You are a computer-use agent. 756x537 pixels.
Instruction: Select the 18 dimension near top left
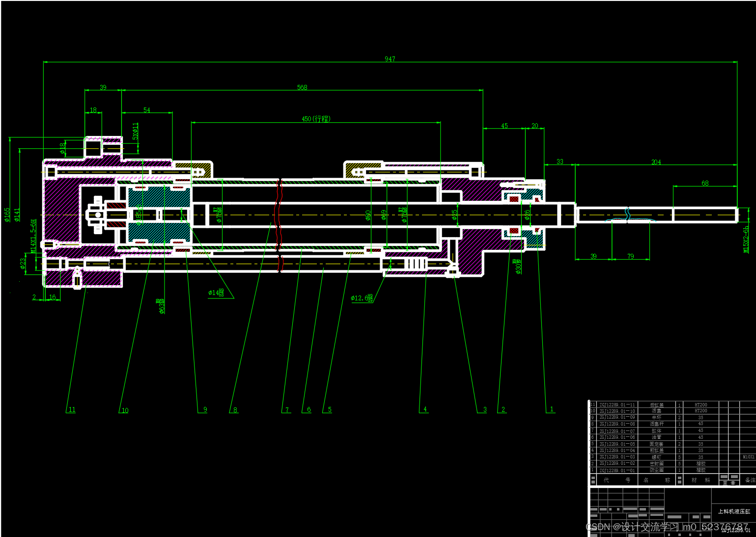pyautogui.click(x=93, y=110)
